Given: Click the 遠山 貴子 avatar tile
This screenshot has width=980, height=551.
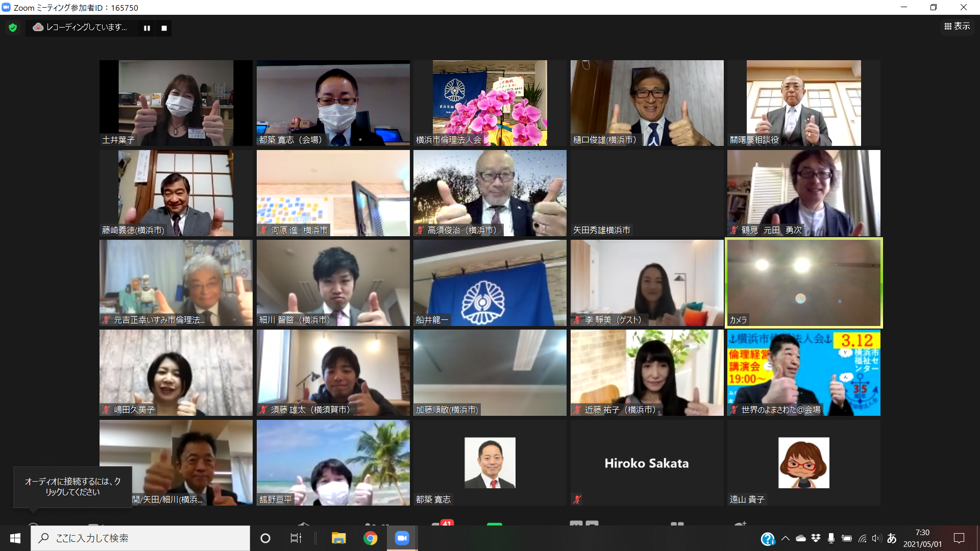Looking at the screenshot, I should click(803, 463).
